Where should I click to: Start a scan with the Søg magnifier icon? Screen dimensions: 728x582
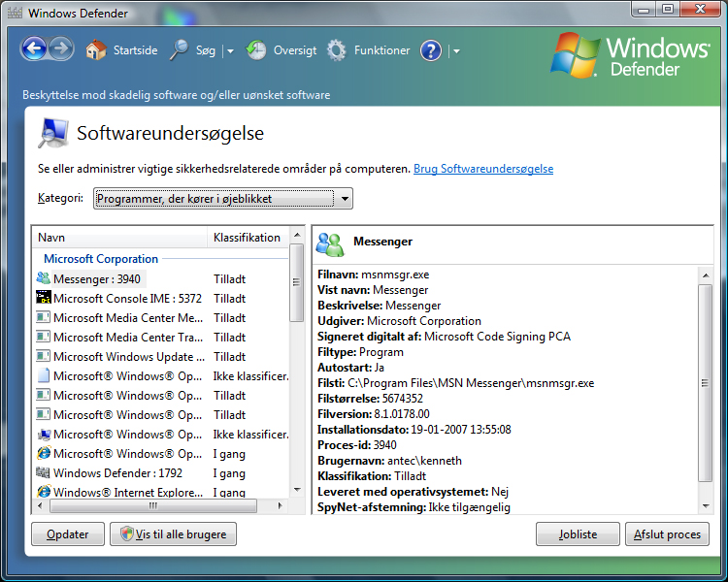[x=179, y=50]
